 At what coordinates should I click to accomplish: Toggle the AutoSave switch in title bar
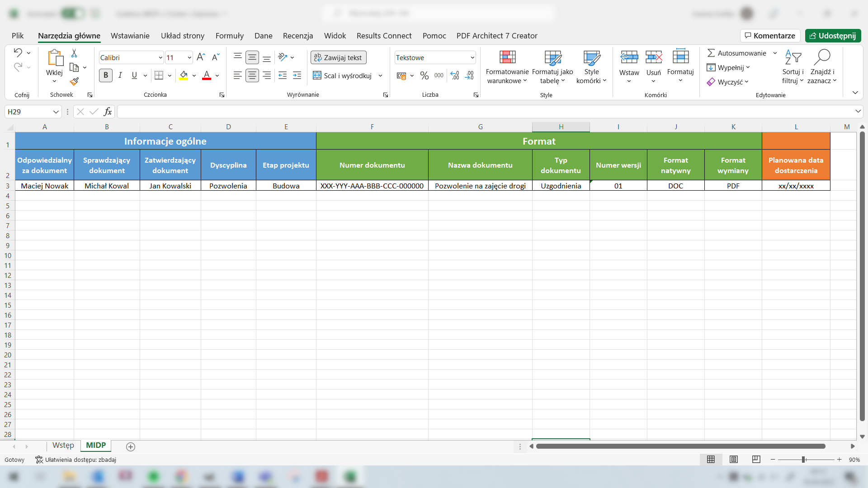[x=72, y=14]
